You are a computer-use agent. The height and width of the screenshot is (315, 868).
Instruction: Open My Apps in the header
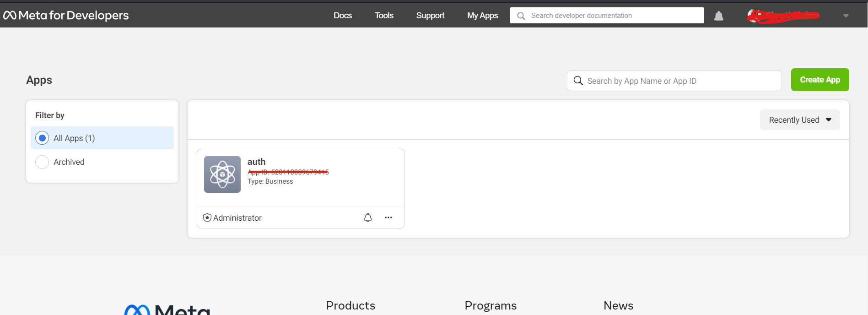point(482,16)
